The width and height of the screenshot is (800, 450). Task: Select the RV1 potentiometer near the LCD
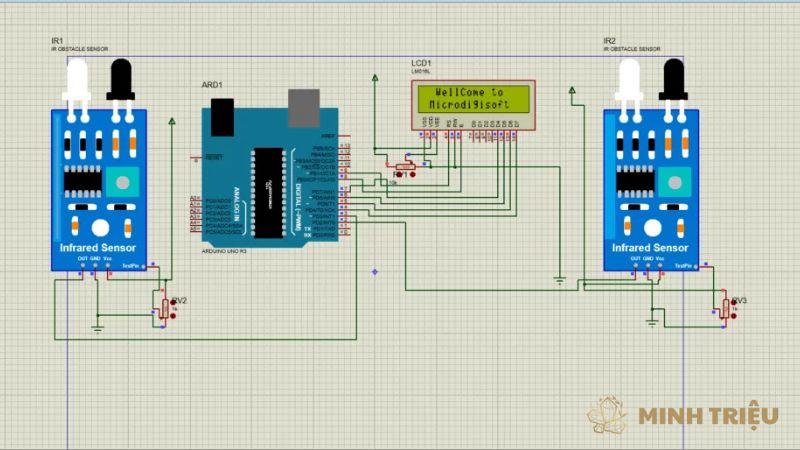(404, 166)
